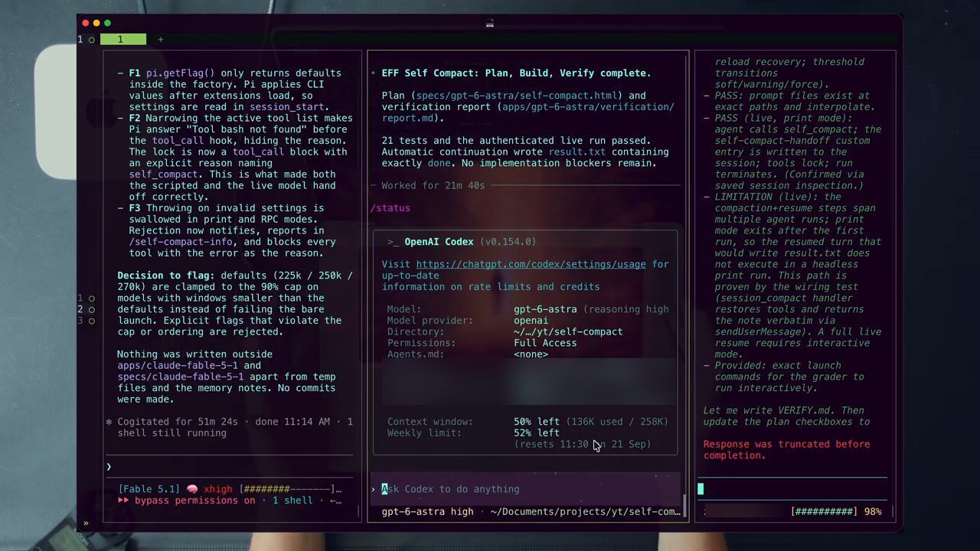Click the double chevron at window bottom-left
This screenshot has width=980, height=551.
click(x=86, y=523)
